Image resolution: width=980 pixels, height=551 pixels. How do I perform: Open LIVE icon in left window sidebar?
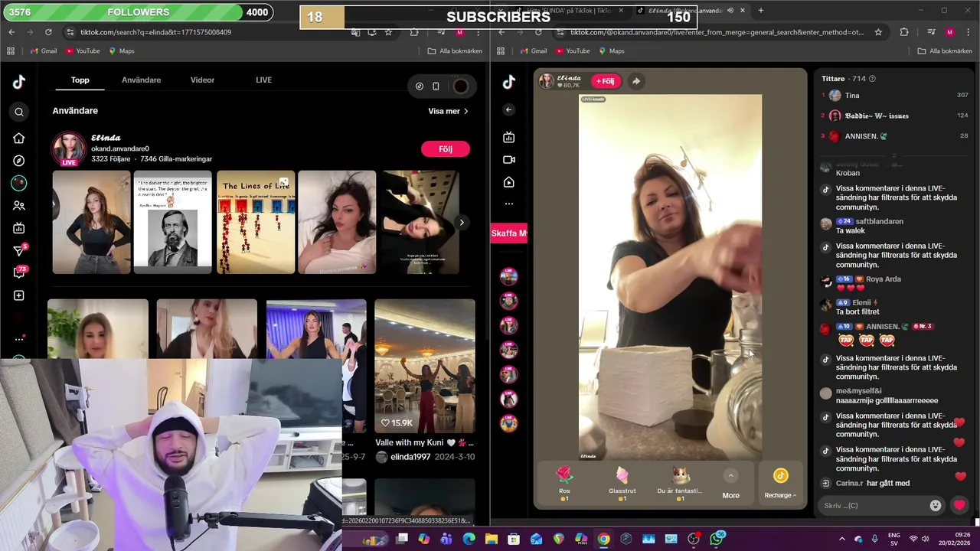19,228
